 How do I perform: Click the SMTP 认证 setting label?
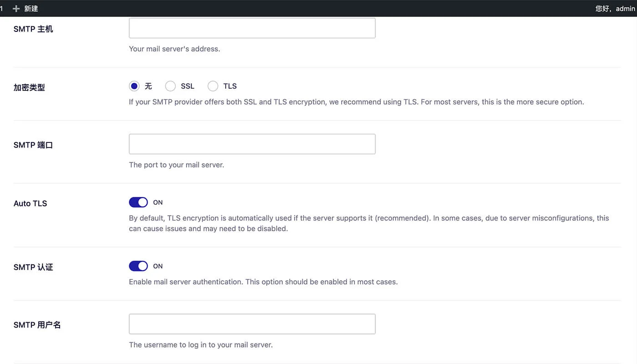33,267
